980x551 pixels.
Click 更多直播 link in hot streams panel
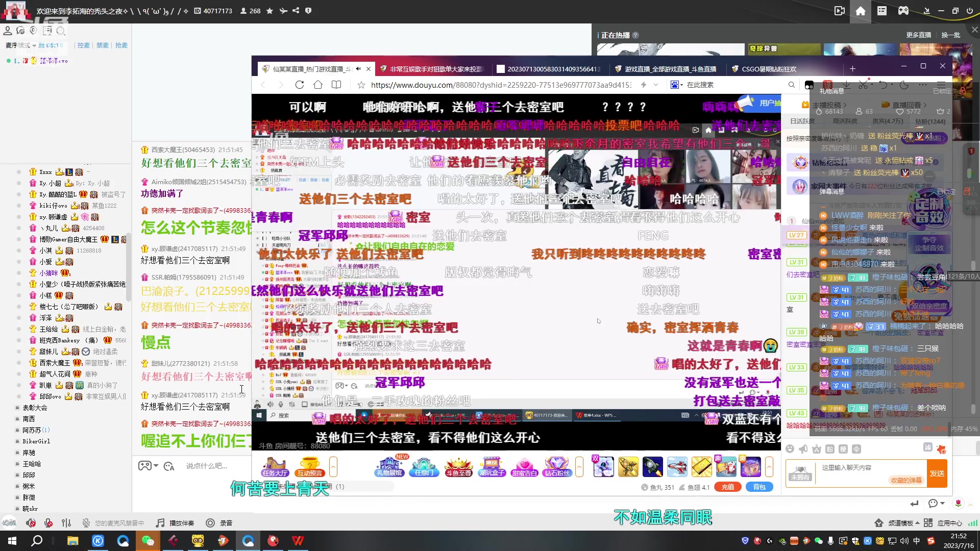click(919, 35)
